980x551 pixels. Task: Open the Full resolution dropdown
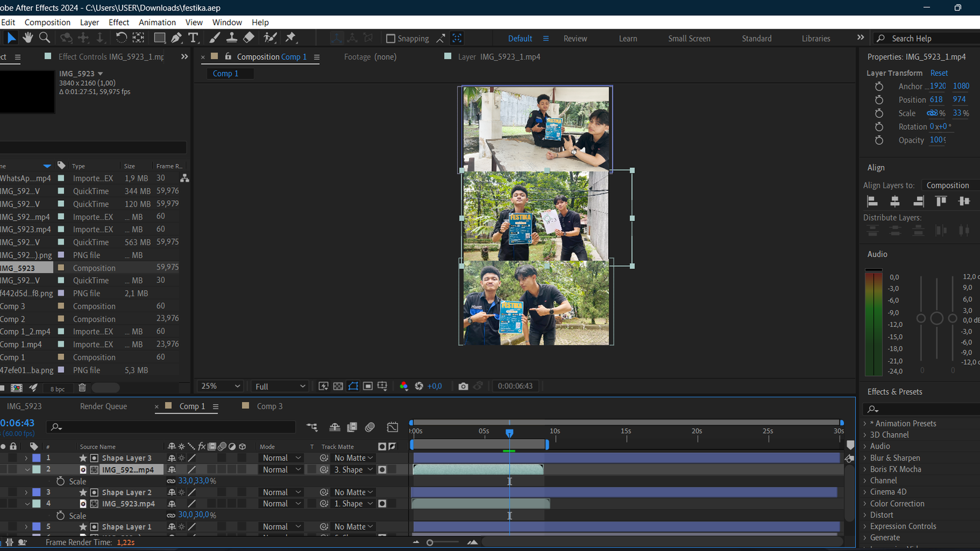pos(280,386)
